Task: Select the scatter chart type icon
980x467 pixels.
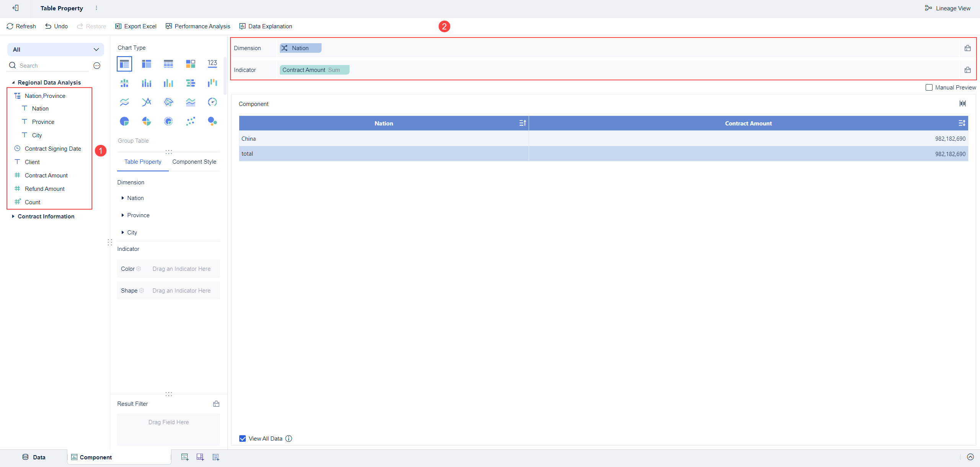Action: [190, 121]
